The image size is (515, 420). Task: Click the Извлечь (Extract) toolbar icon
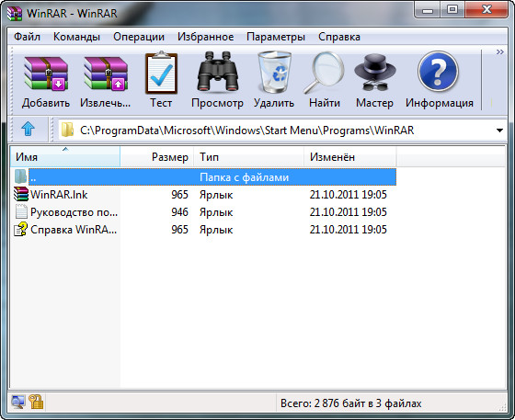click(x=106, y=73)
